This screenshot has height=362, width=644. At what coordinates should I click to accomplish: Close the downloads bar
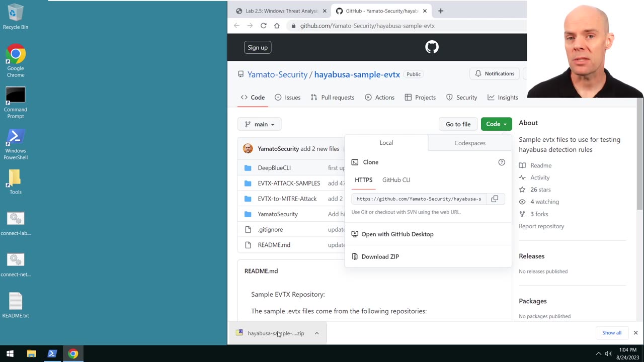tap(635, 333)
